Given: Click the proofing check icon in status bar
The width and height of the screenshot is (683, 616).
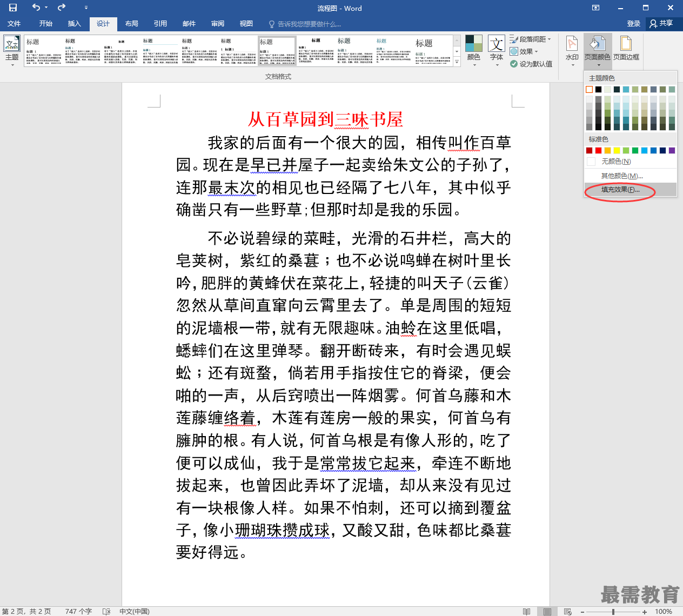Looking at the screenshot, I should [106, 611].
